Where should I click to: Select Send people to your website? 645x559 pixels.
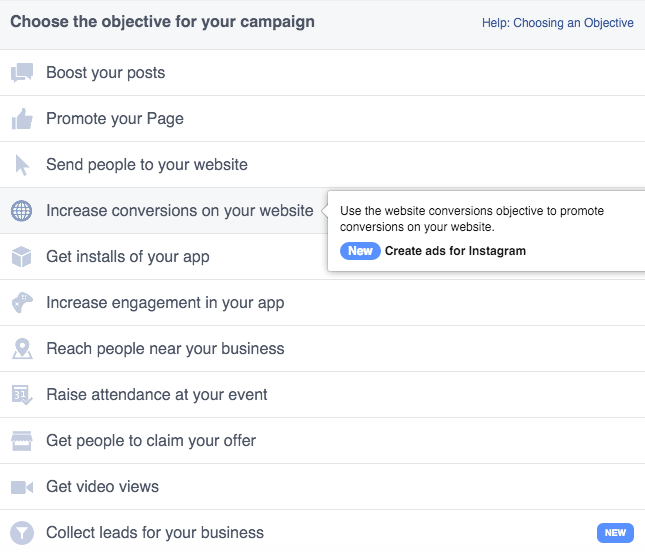pyautogui.click(x=147, y=165)
